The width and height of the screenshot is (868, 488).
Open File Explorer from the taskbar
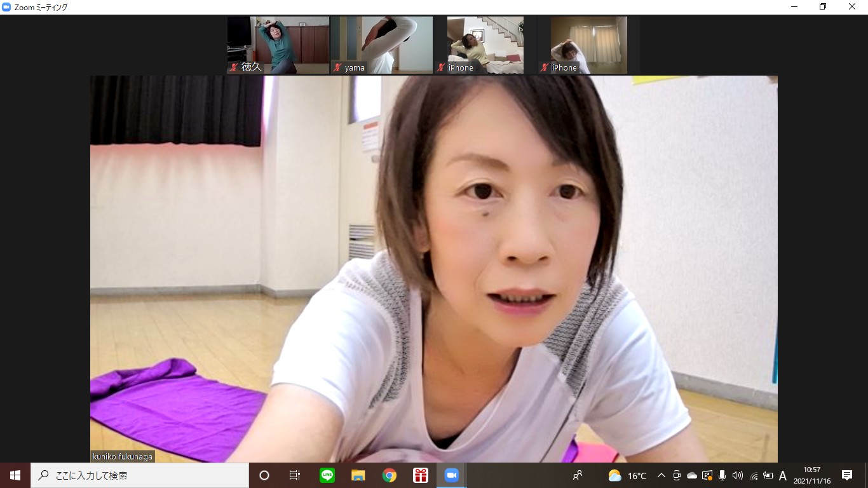pyautogui.click(x=358, y=475)
